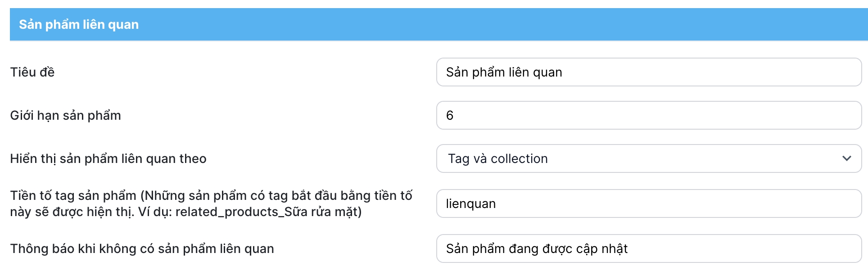The height and width of the screenshot is (271, 868).
Task: Click the 'Hiển thị sản phẩm liên quan theo' label
Action: click(108, 158)
